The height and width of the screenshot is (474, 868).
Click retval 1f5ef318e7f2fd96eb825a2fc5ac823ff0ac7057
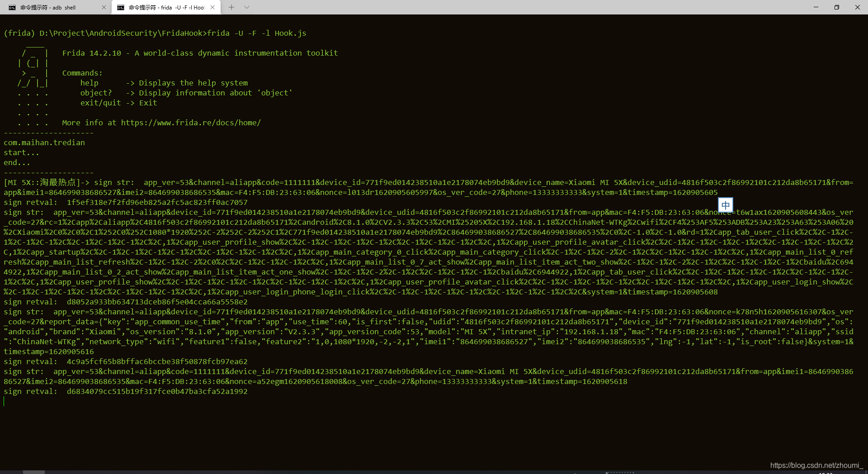click(157, 202)
